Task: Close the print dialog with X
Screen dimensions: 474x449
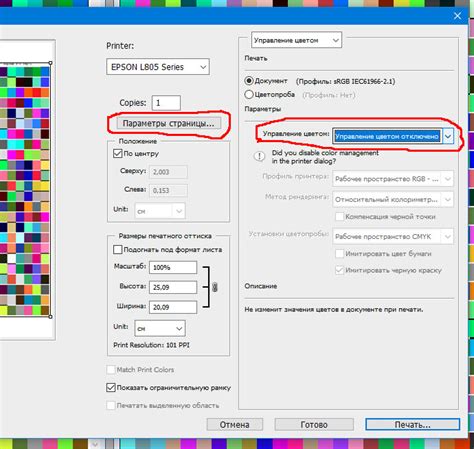Action: [x=457, y=16]
